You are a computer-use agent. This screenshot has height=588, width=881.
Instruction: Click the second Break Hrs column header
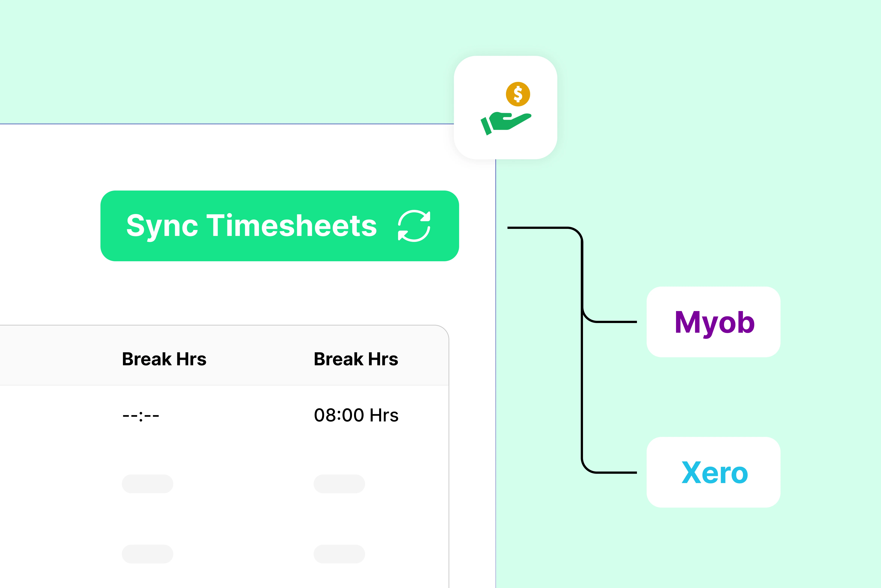click(x=356, y=359)
